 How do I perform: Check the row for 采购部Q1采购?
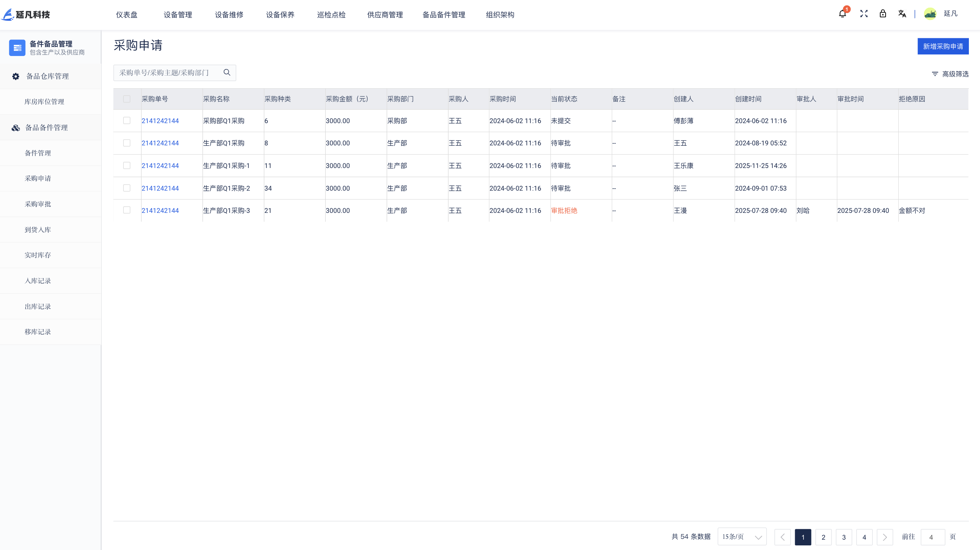click(127, 121)
